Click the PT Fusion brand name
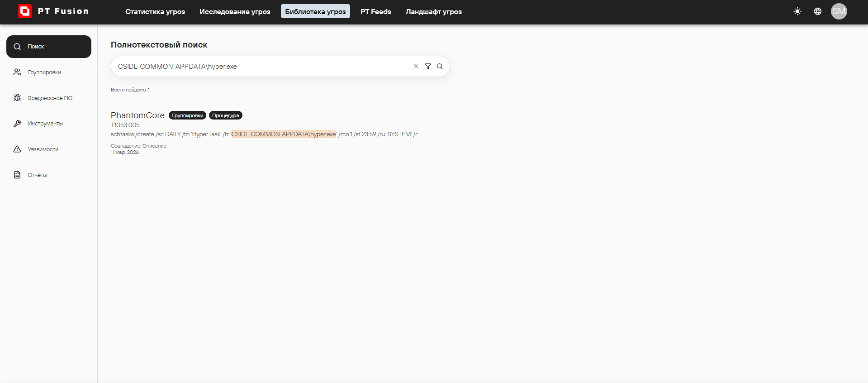 coord(63,11)
